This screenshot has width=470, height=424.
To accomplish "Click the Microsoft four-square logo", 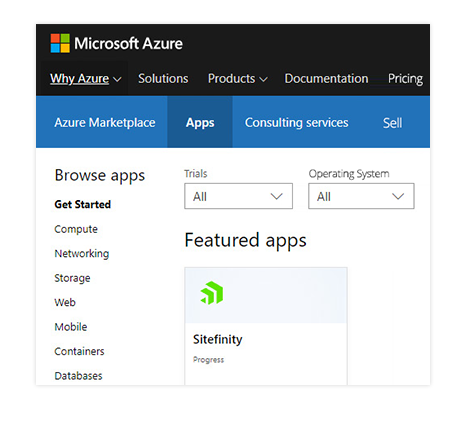I will click(x=60, y=43).
